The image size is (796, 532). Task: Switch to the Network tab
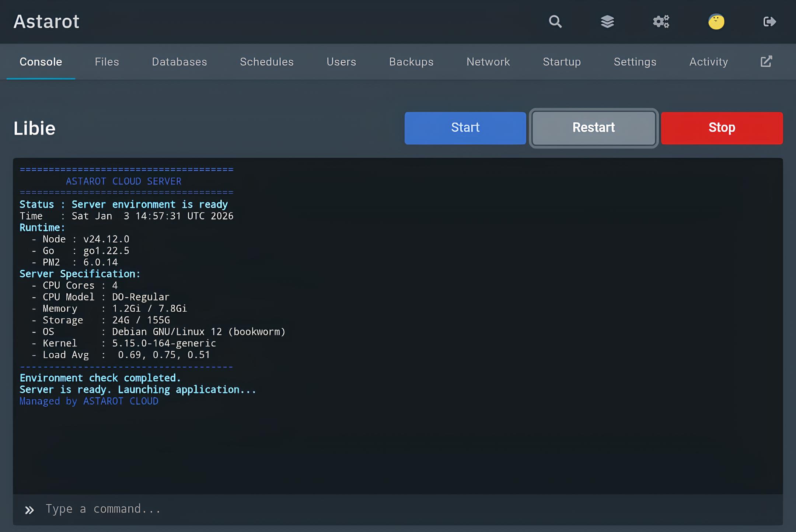488,62
